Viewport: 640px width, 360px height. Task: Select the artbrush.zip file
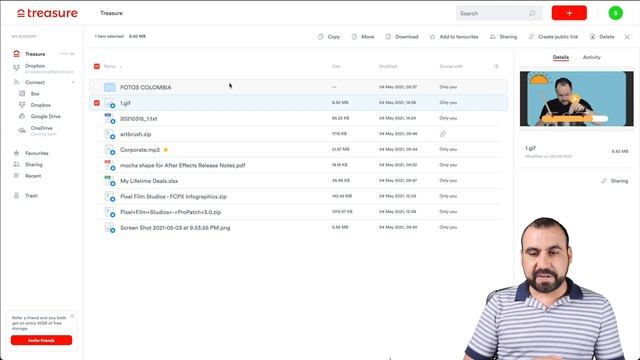tap(136, 134)
